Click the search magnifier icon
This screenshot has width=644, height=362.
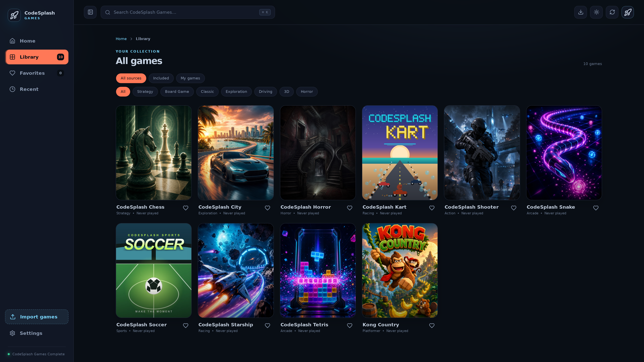coord(108,12)
